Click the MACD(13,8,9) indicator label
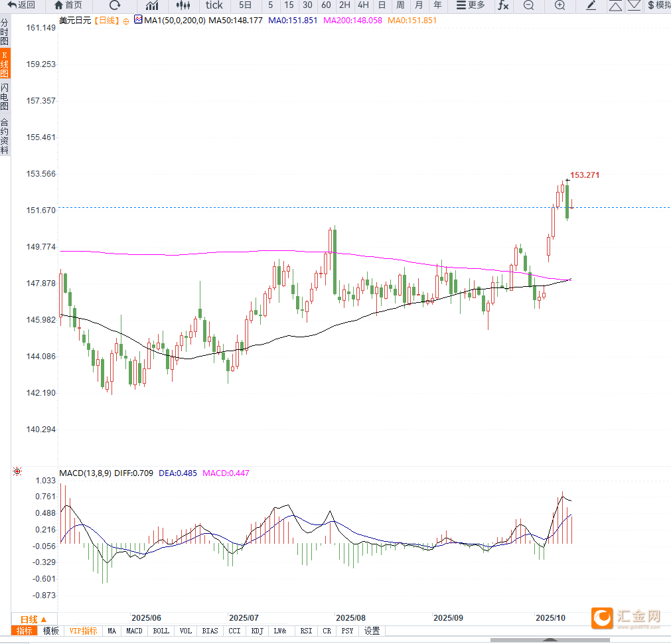The width and height of the screenshot is (671, 644). 85,473
